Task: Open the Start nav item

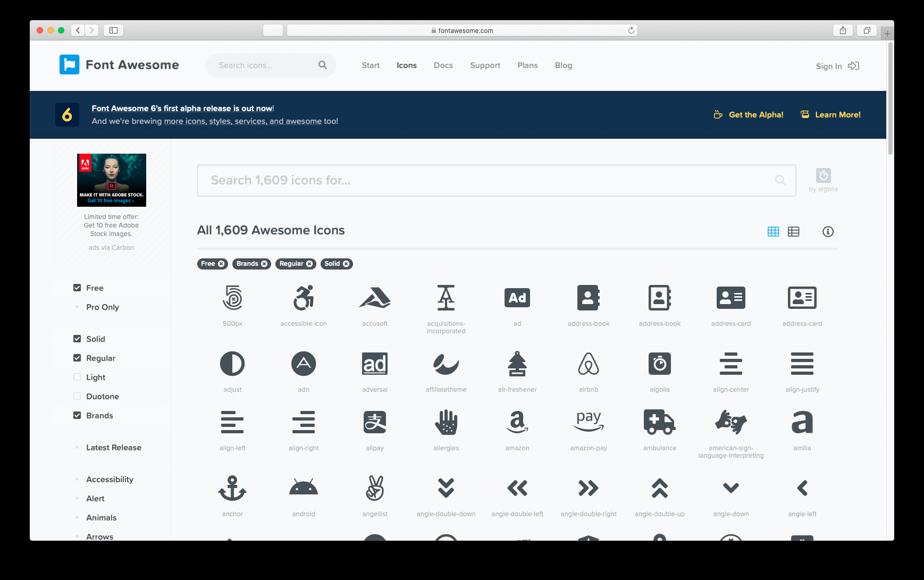Action: point(371,65)
